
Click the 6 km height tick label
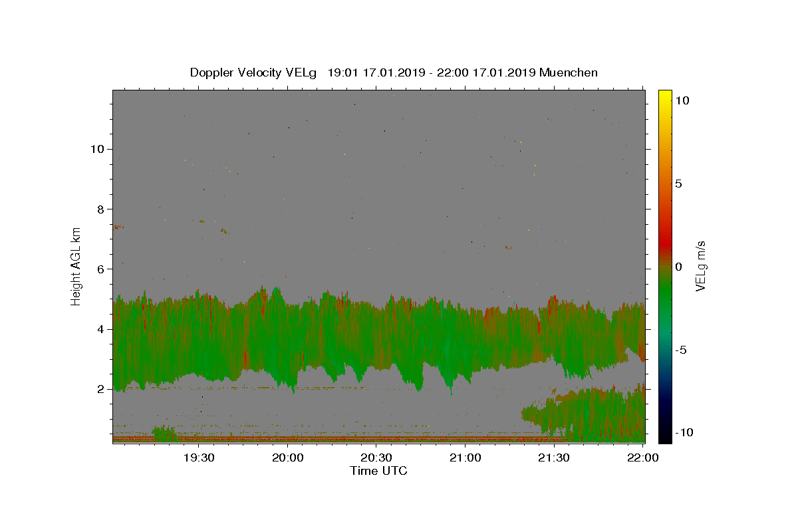[x=99, y=269]
